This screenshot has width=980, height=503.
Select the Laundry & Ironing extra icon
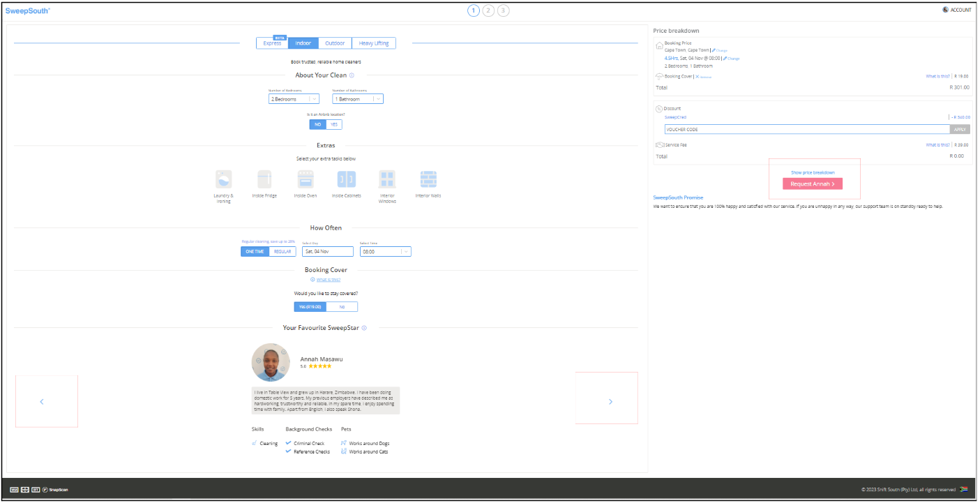(x=223, y=179)
